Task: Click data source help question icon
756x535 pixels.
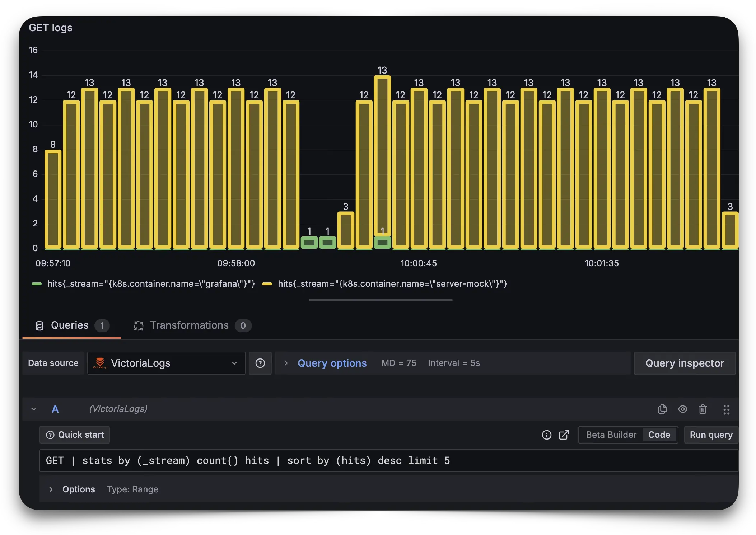Action: point(260,363)
